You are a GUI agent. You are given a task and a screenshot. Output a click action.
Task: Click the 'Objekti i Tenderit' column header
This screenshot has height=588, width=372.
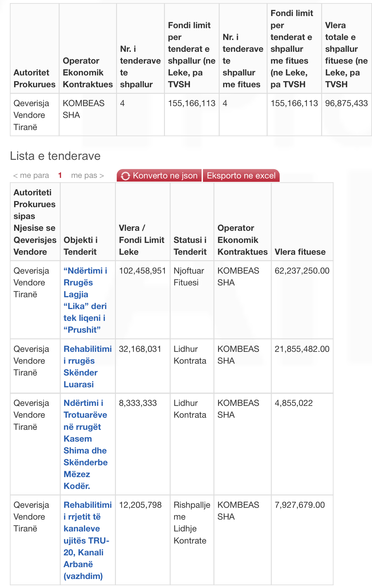pos(81,246)
